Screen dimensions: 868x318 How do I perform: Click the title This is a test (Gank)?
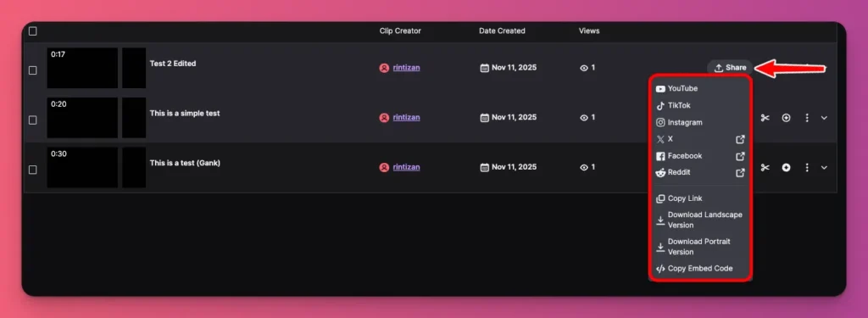coord(185,163)
